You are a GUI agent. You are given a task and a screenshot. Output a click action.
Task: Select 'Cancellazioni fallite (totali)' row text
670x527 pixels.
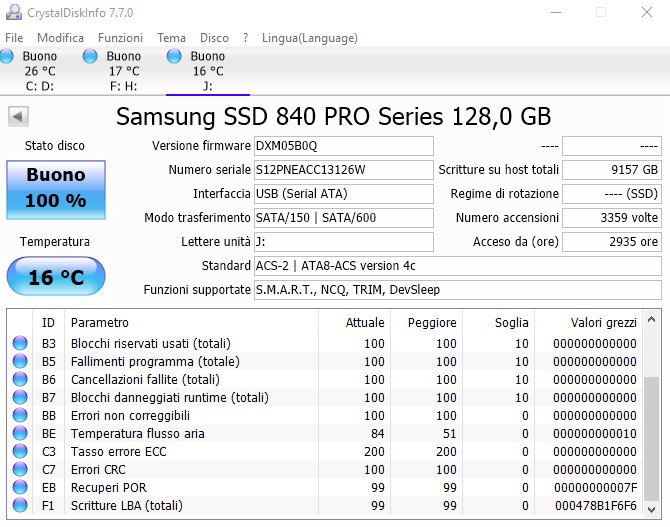point(145,380)
